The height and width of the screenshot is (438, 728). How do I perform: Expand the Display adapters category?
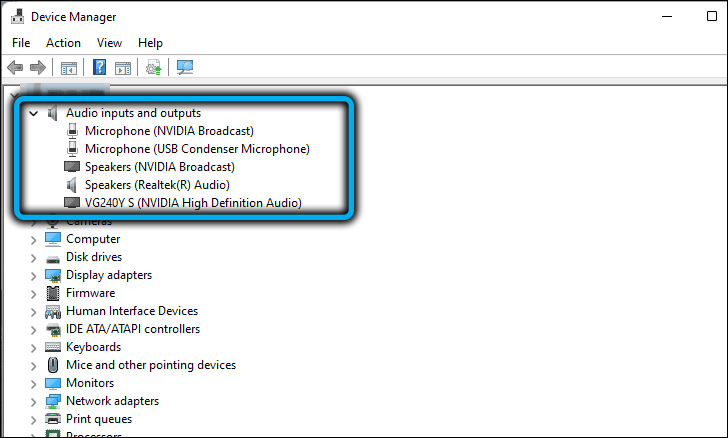pos(34,275)
